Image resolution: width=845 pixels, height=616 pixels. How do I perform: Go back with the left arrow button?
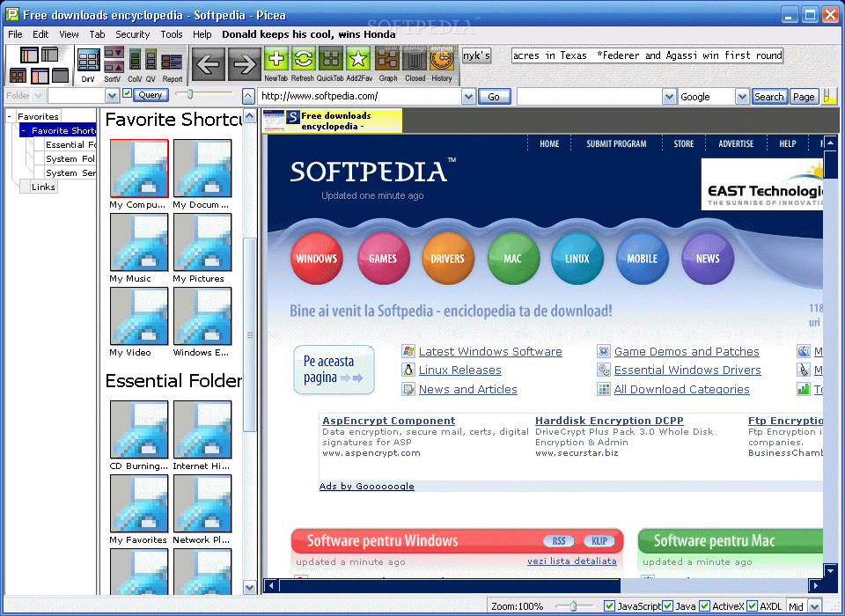pos(208,63)
